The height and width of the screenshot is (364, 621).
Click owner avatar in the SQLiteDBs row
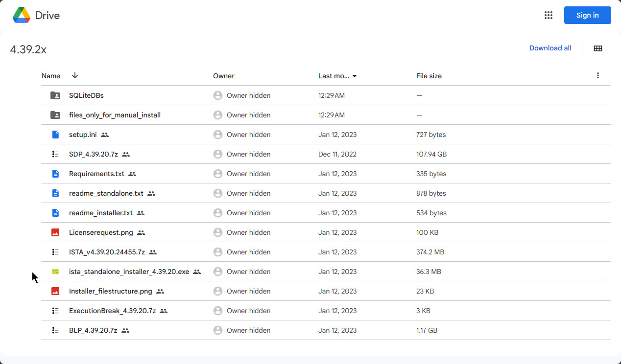218,95
